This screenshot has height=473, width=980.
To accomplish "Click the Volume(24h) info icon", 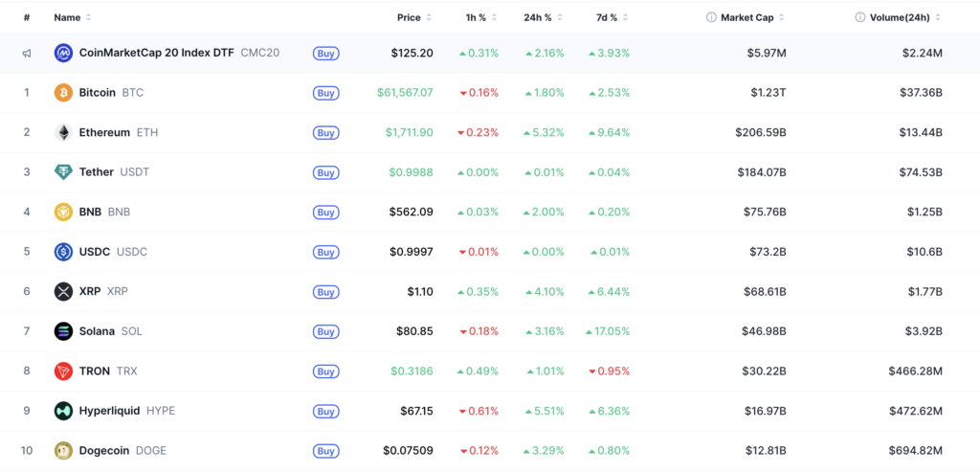I will point(860,17).
